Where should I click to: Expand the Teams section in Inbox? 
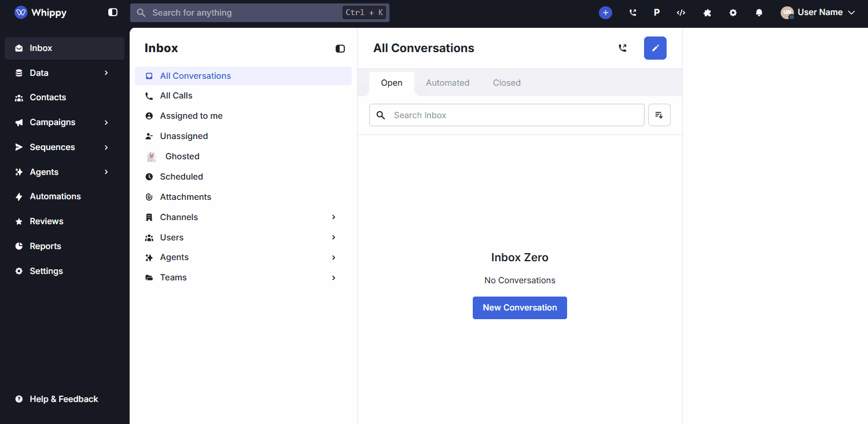[x=333, y=278]
